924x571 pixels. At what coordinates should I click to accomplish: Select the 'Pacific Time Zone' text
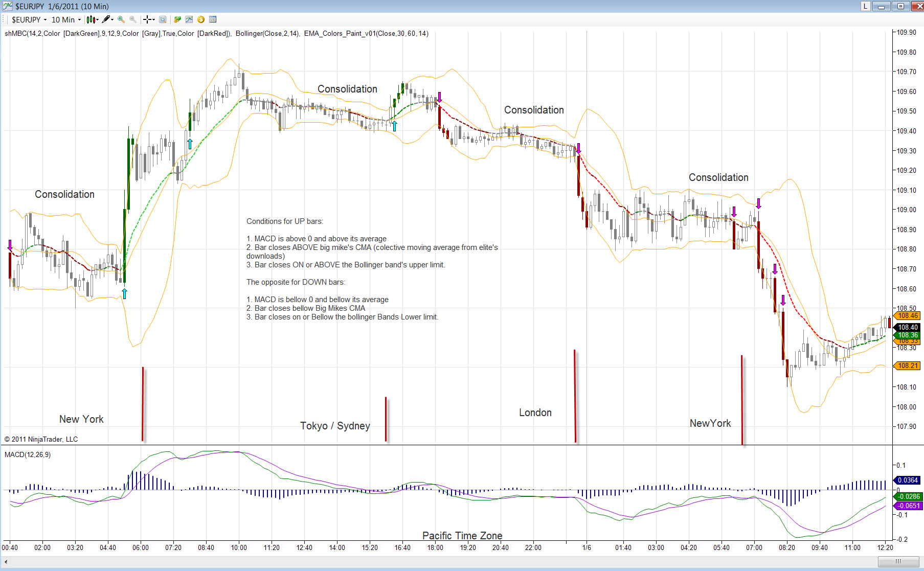coord(462,535)
